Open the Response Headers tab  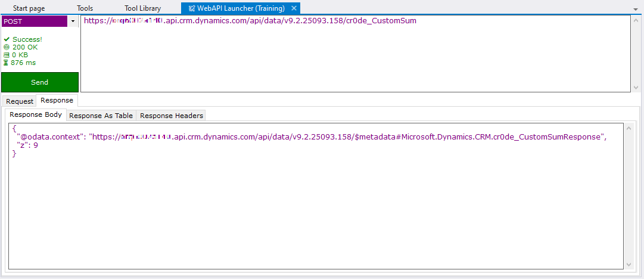[x=171, y=116]
